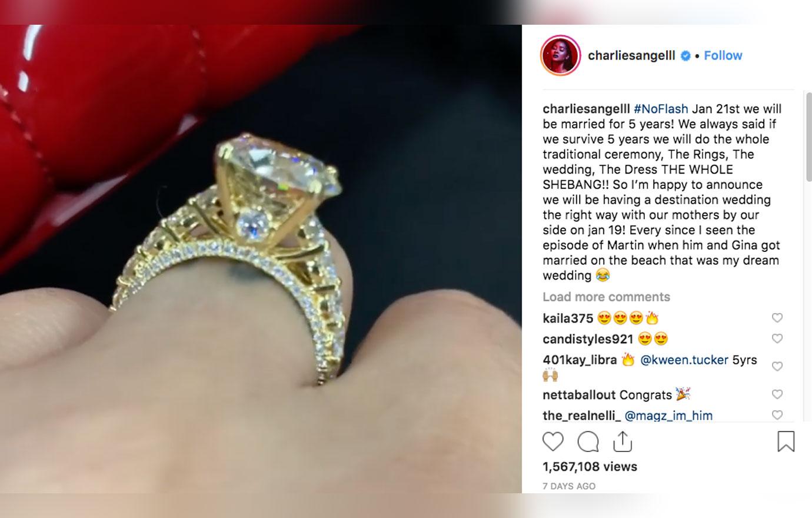812x518 pixels.
Task: Like 401kay_libra's comment
Action: pyautogui.click(x=777, y=366)
